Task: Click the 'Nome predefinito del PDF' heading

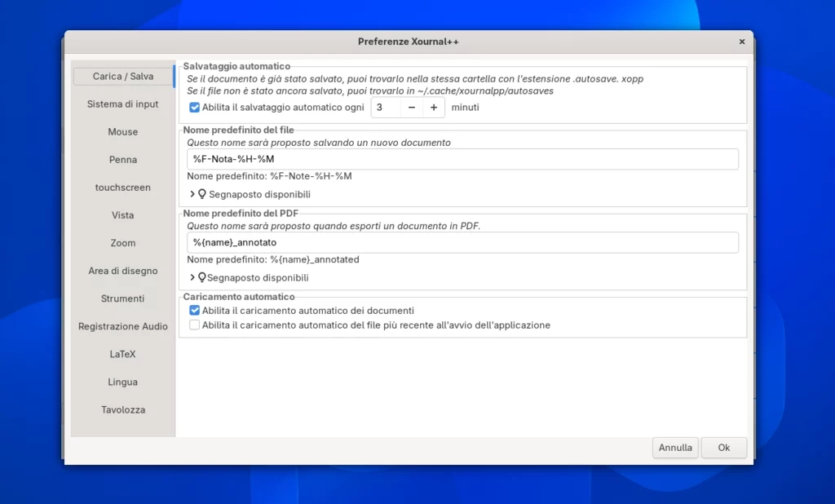Action: pos(241,213)
